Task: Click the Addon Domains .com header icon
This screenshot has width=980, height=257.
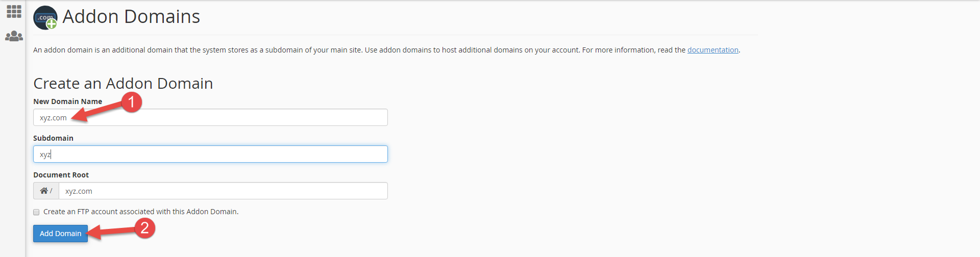Action: point(45,18)
